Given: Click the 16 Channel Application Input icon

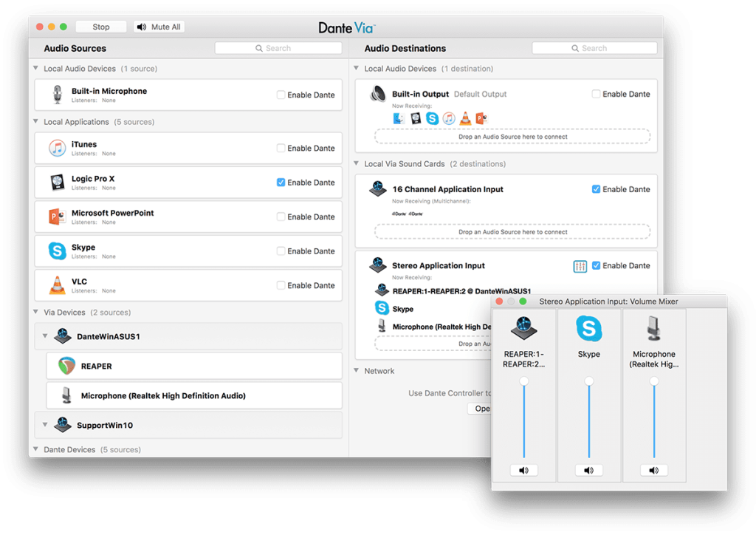Looking at the screenshot, I should (x=378, y=188).
